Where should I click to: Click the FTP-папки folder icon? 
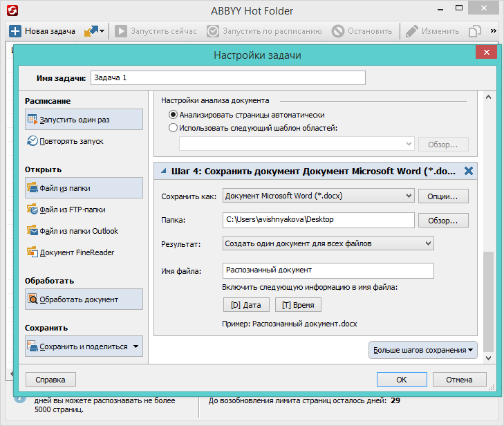click(32, 209)
